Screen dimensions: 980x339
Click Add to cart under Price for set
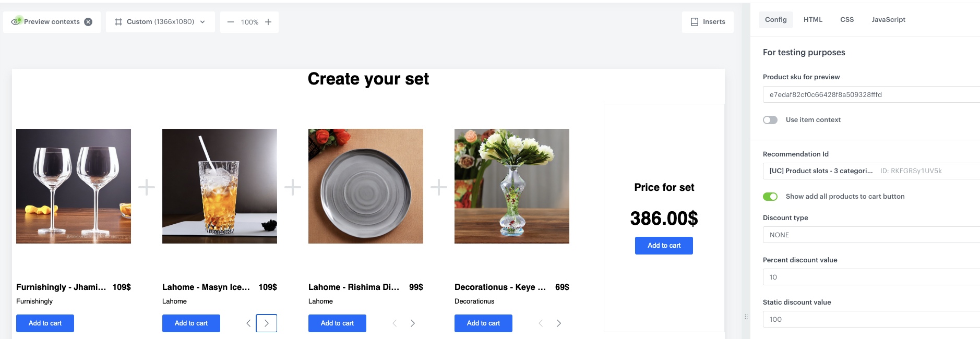[x=663, y=246]
